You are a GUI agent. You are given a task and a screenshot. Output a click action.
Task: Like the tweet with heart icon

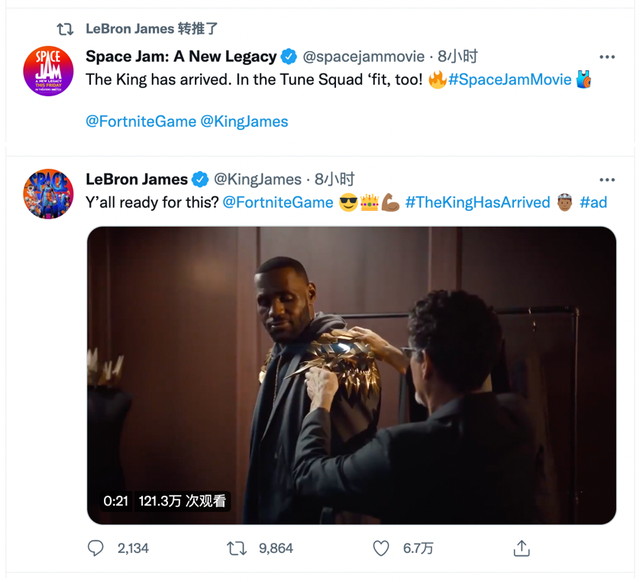pyautogui.click(x=380, y=548)
